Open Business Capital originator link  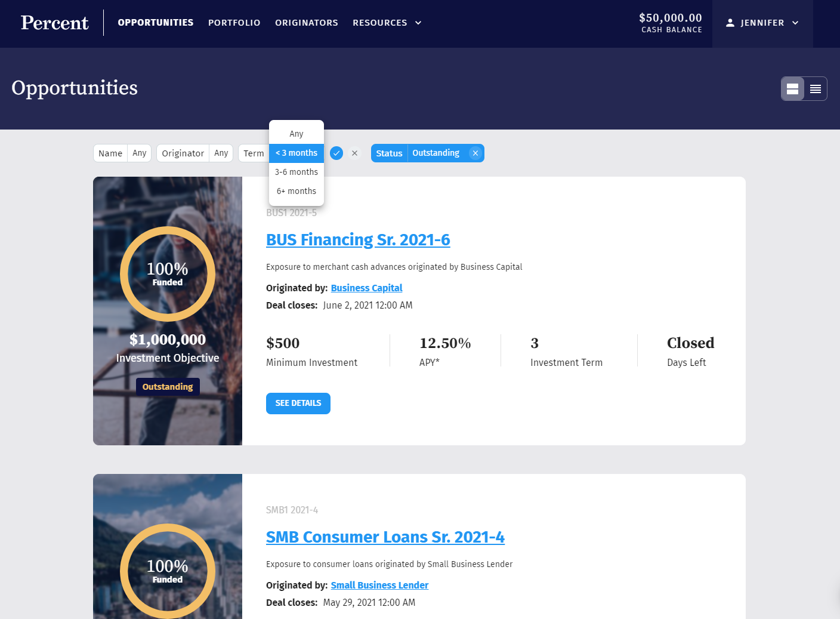point(367,288)
